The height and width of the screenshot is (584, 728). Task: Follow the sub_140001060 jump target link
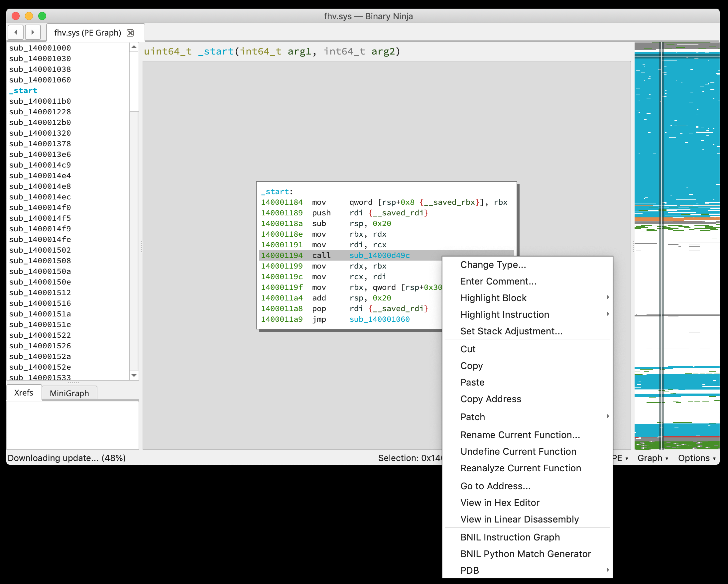(x=379, y=319)
